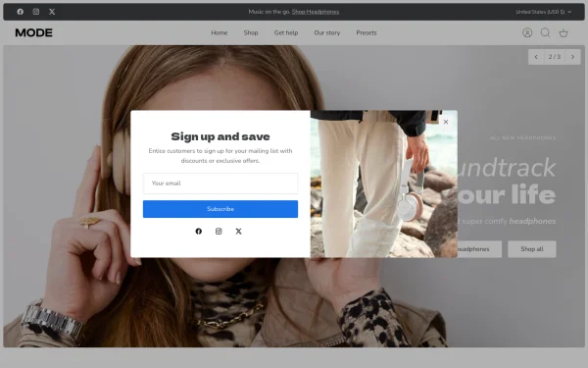Go to previous slide arrow
Screen dimensions: 588x368
click(x=536, y=57)
